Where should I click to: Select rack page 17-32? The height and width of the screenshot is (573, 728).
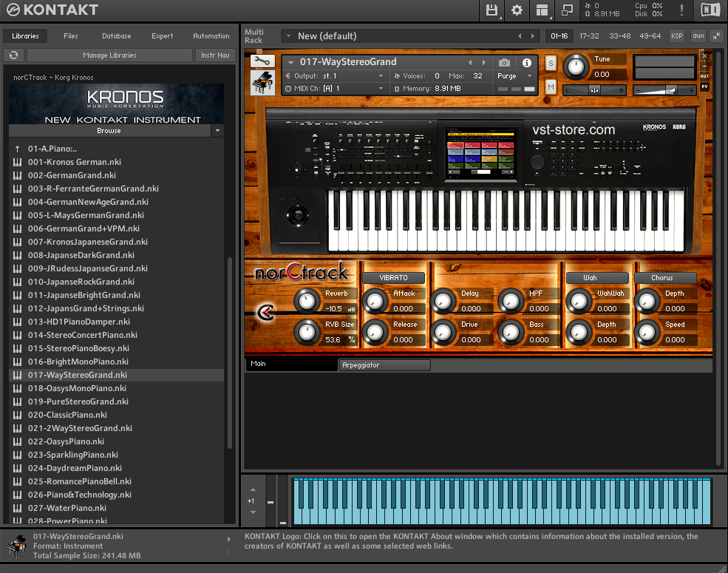pyautogui.click(x=589, y=36)
